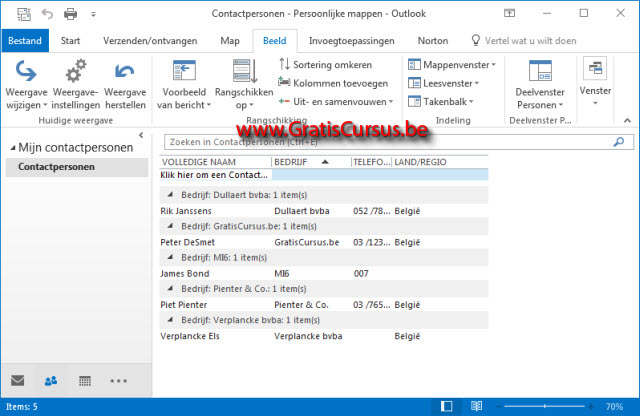Collapse the ribbon with the arrow
This screenshot has width=640, height=416.
[x=627, y=120]
